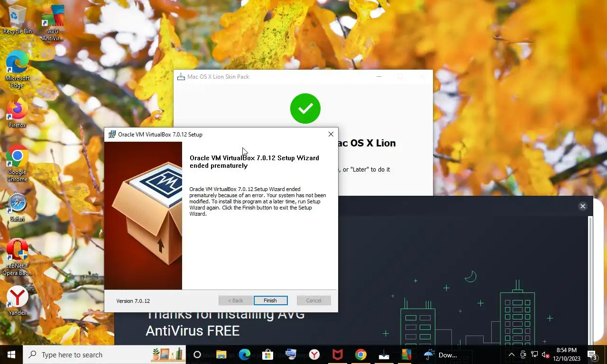
Task: Open AVG AntiVirus desktop shortcut
Action: tap(53, 23)
